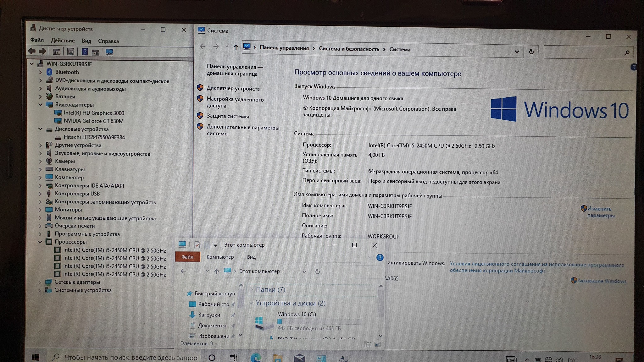644x362 pixels.
Task: Open the Действие menu in Device Manager
Action: pyautogui.click(x=63, y=41)
